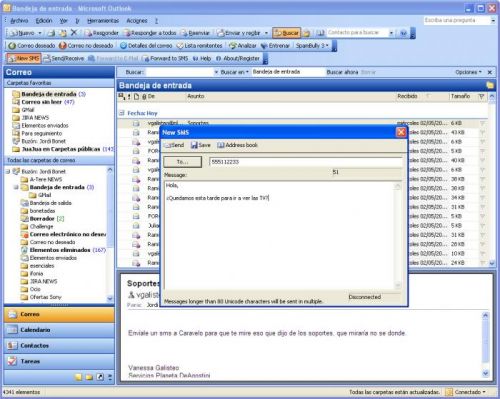Click the To... recipient button
The height and width of the screenshot is (399, 500).
pos(182,162)
